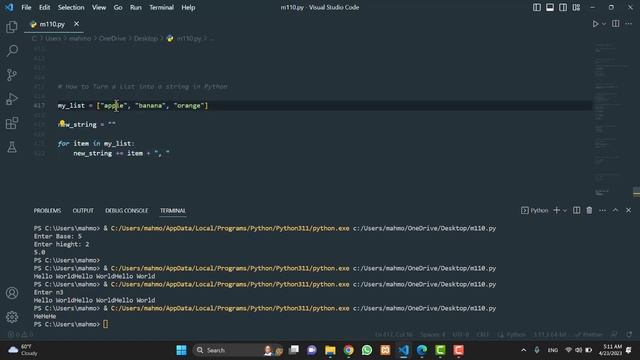Click the errors and warnings status counter
Screen dimensions: 640x360
(20, 335)
